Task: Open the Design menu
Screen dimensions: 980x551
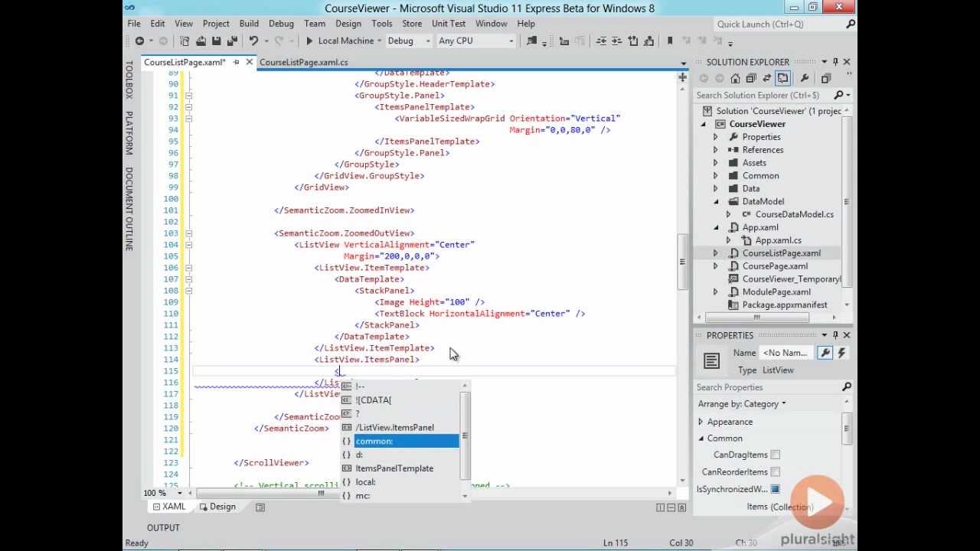Action: pos(348,24)
